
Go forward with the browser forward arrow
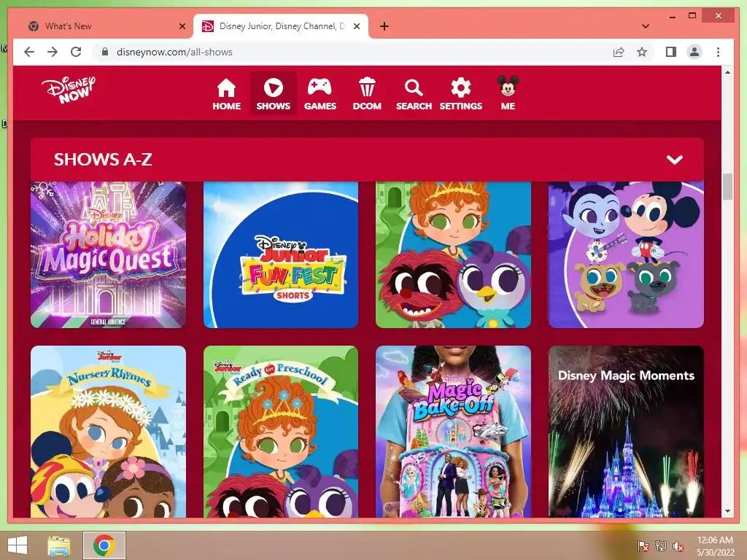tap(53, 52)
